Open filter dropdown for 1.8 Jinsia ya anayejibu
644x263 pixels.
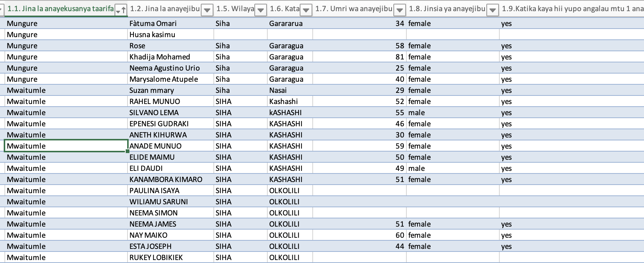(493, 10)
